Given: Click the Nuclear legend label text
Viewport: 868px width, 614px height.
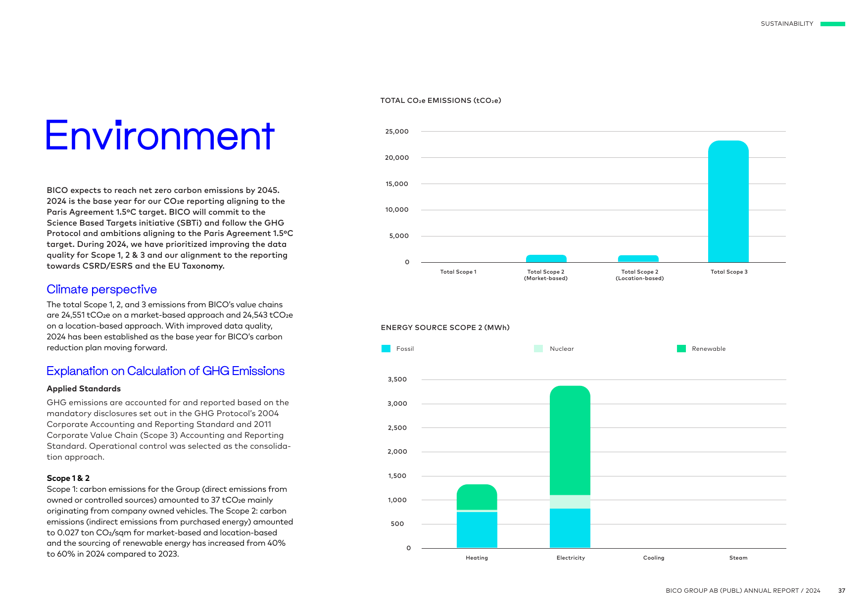Looking at the screenshot, I should coord(562,349).
